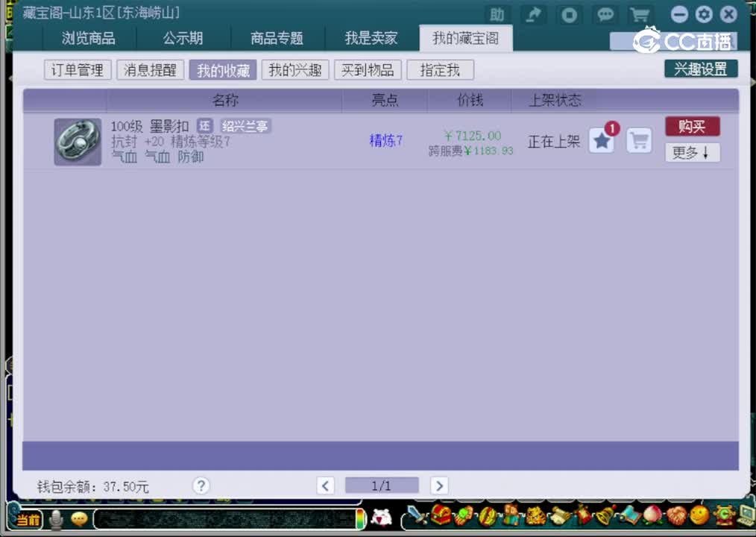756x537 pixels.
Task: Adjust the colored volume bar near chat input
Action: pos(362,519)
